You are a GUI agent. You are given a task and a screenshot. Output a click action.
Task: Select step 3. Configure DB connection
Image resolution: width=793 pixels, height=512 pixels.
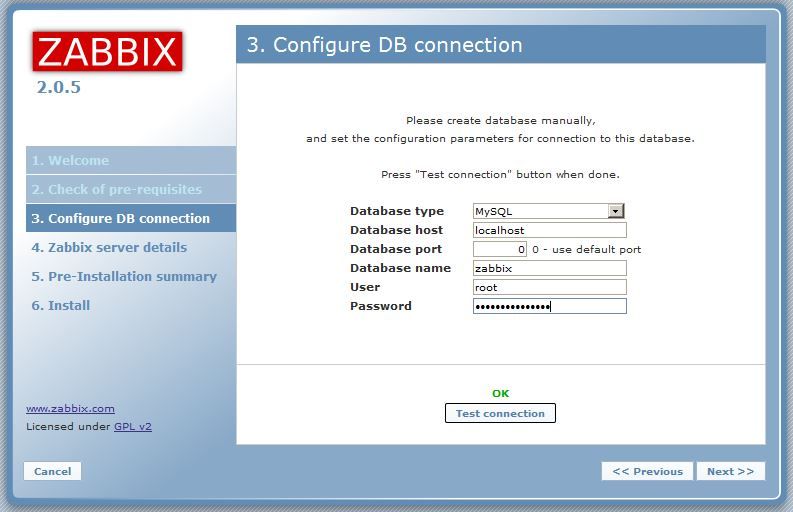coord(131,218)
